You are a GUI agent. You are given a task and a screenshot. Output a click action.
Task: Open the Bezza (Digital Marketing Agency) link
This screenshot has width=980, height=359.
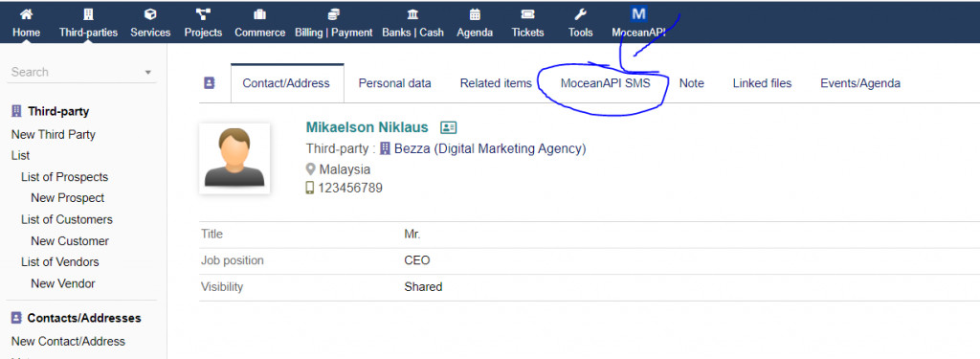click(x=490, y=148)
